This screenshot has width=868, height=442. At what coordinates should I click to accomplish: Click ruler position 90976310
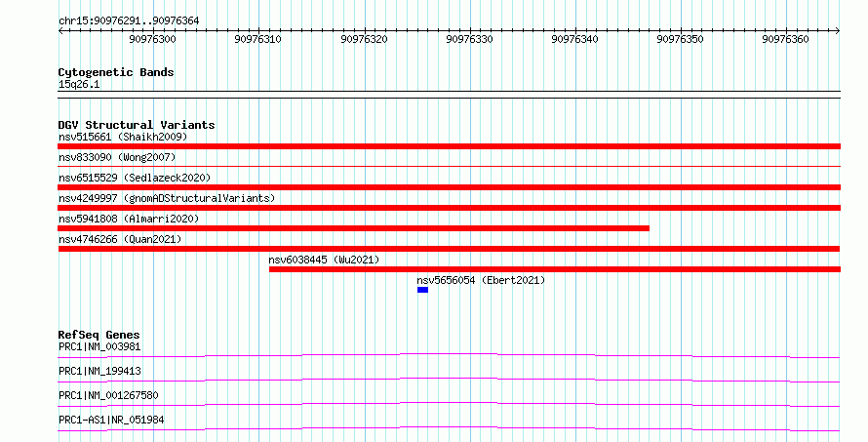point(258,39)
